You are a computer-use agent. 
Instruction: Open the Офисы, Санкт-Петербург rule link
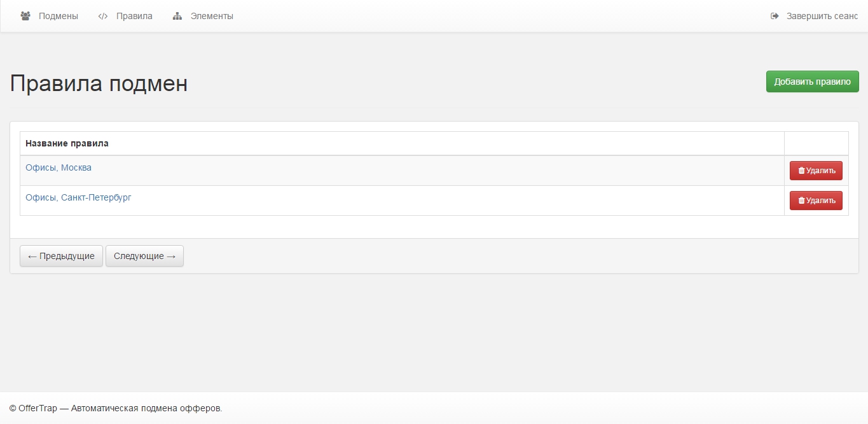coord(78,197)
